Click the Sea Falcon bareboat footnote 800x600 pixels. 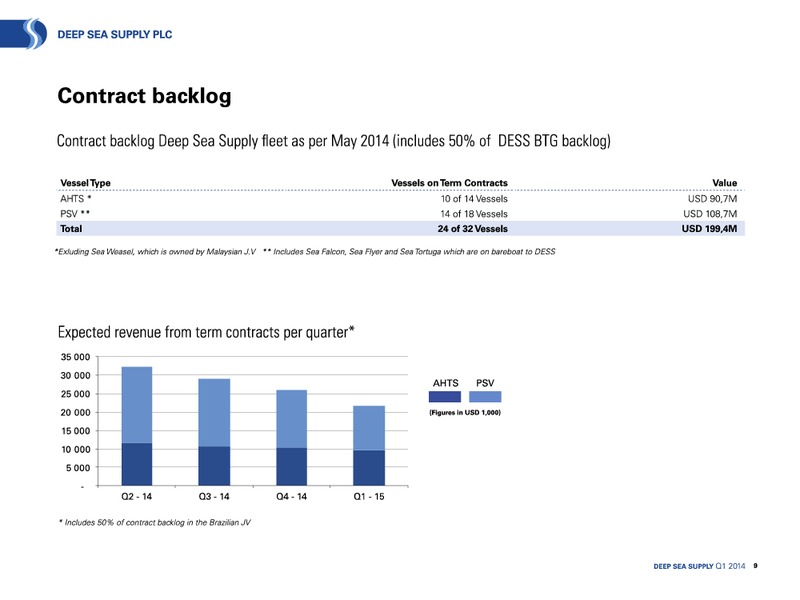point(409,252)
